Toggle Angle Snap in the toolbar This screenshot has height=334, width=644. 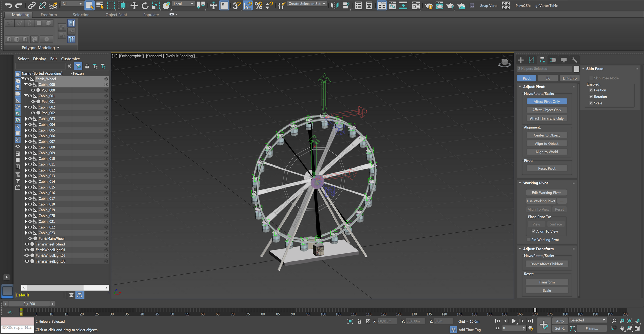248,5
